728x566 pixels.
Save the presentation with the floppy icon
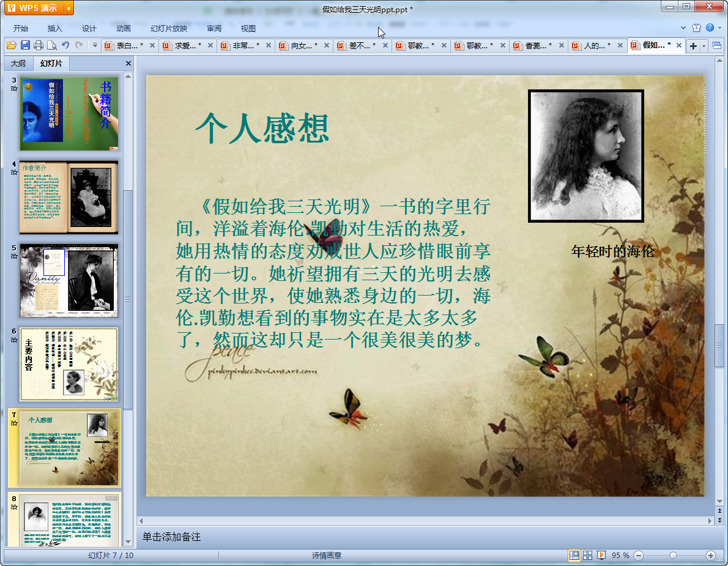(25, 45)
